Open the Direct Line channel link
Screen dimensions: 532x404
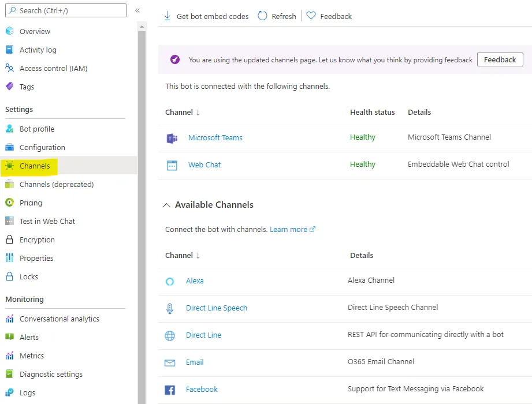(x=203, y=335)
